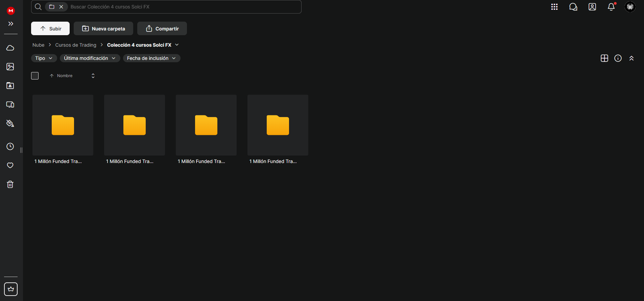Click the Nueva carpeta button
Screen dimensions: 644x301
[103, 28]
